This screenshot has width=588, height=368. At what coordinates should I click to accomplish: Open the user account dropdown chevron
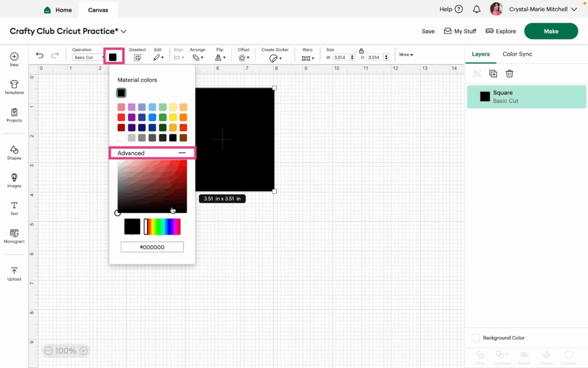click(574, 9)
